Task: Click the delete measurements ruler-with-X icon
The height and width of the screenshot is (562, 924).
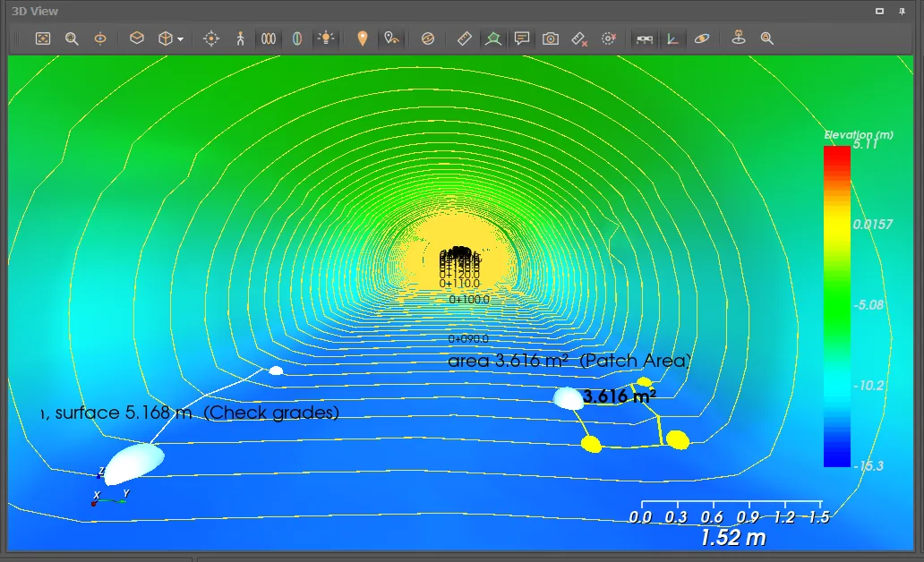Action: pos(579,38)
